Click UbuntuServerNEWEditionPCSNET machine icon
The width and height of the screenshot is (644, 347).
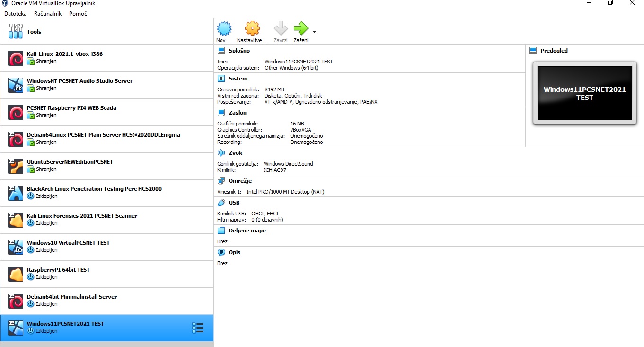[x=16, y=166]
